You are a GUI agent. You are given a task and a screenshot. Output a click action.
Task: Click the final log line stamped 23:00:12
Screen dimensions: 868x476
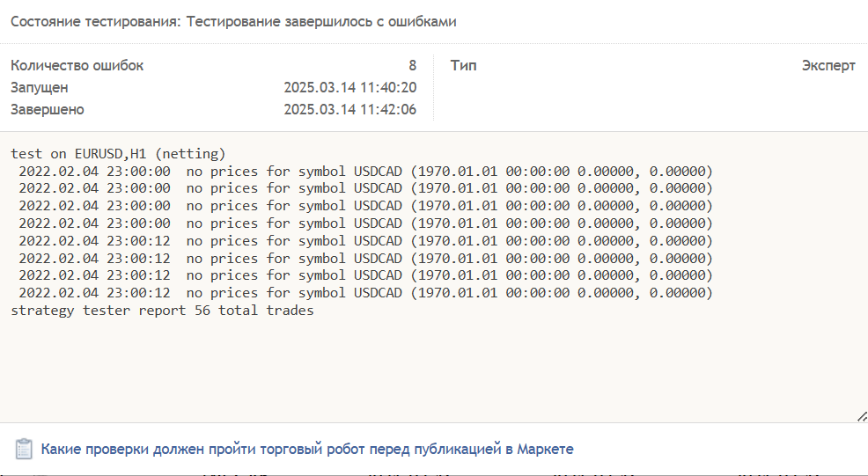tap(364, 292)
